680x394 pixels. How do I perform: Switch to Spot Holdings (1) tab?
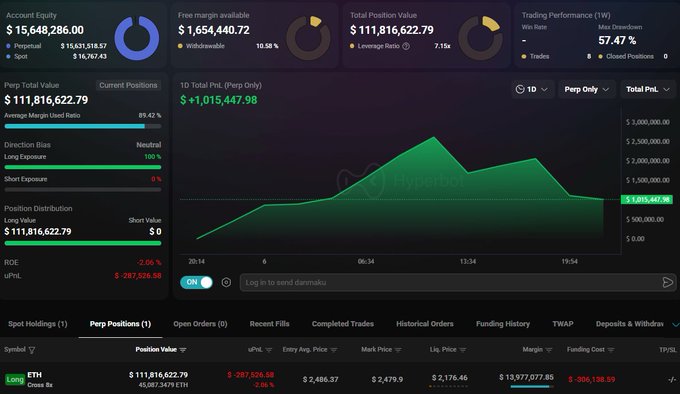38,324
